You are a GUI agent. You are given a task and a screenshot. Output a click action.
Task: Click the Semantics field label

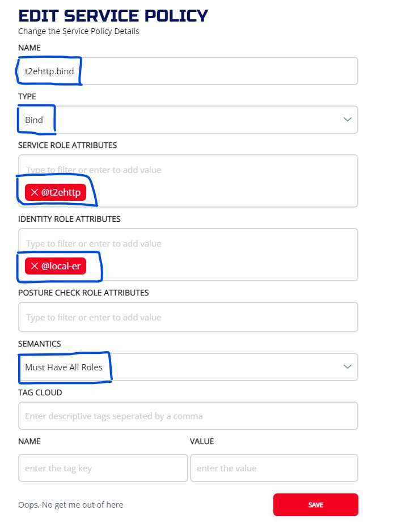(40, 344)
